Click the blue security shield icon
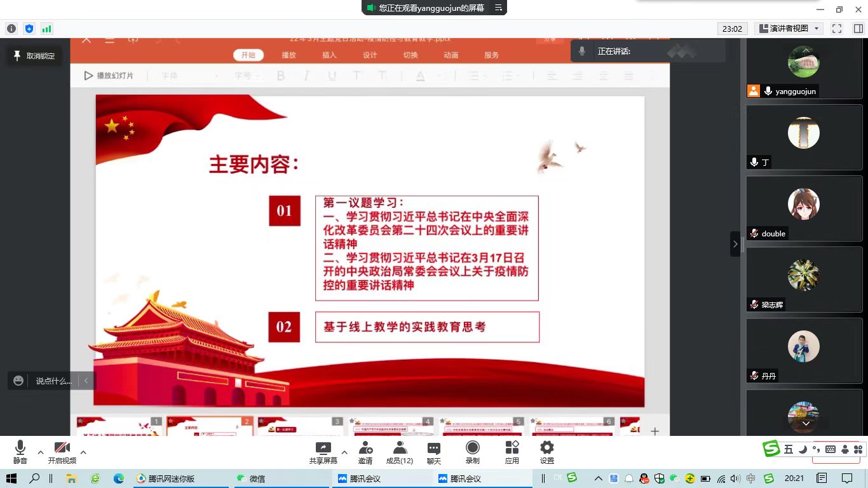Image resolution: width=868 pixels, height=488 pixels. click(29, 29)
